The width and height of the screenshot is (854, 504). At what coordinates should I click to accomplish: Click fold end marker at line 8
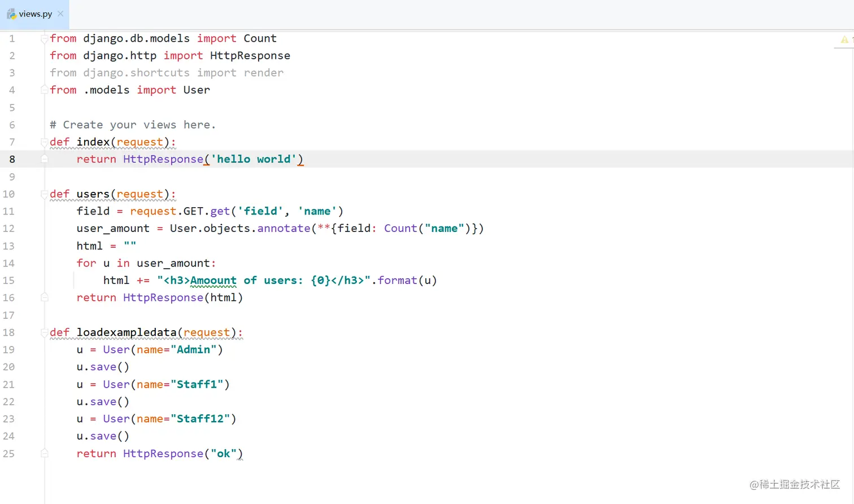tap(44, 160)
